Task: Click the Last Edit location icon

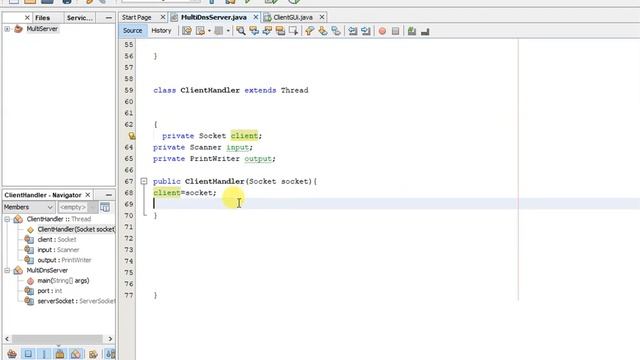Action: pos(187,31)
